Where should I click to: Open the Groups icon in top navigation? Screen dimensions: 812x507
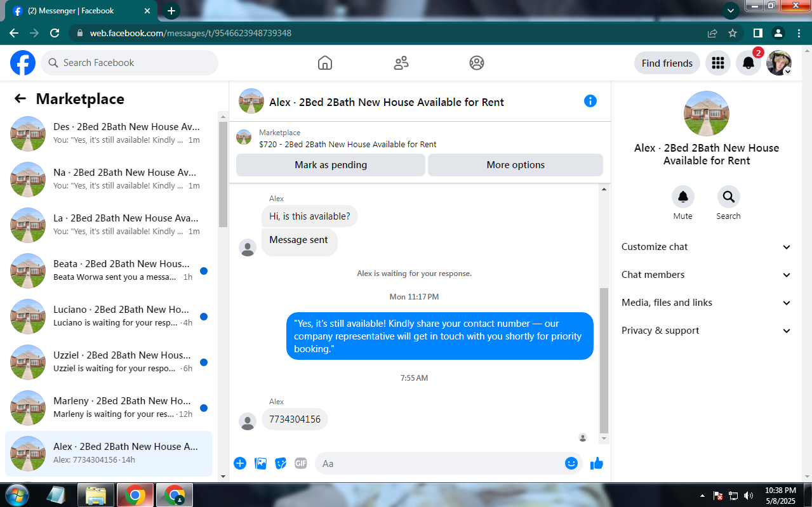point(477,63)
